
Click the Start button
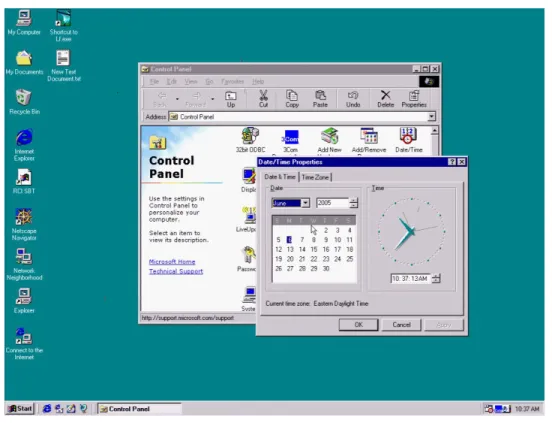click(20, 409)
